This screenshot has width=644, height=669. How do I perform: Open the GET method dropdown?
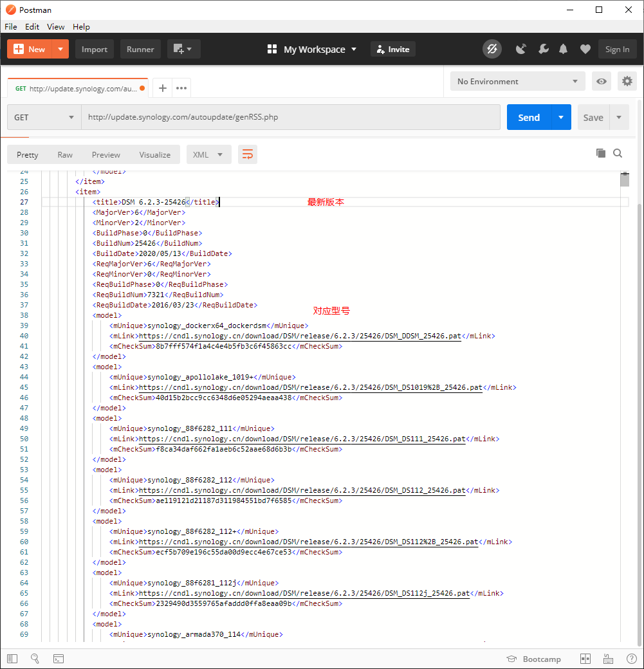(44, 117)
